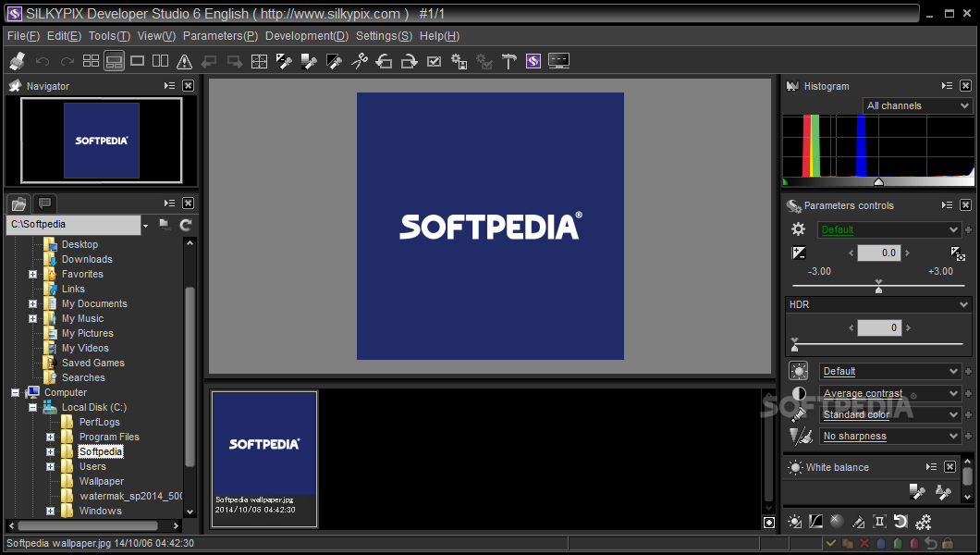Close the Histogram panel
Screen dimensions: 980x555
point(965,86)
